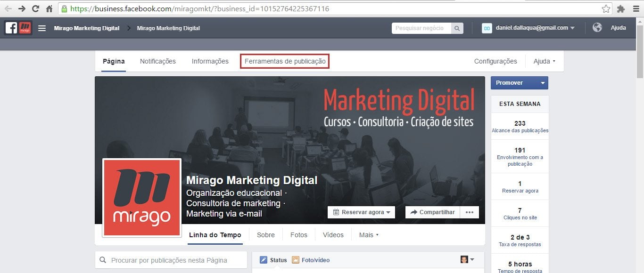Click the Compartilhar button

432,212
